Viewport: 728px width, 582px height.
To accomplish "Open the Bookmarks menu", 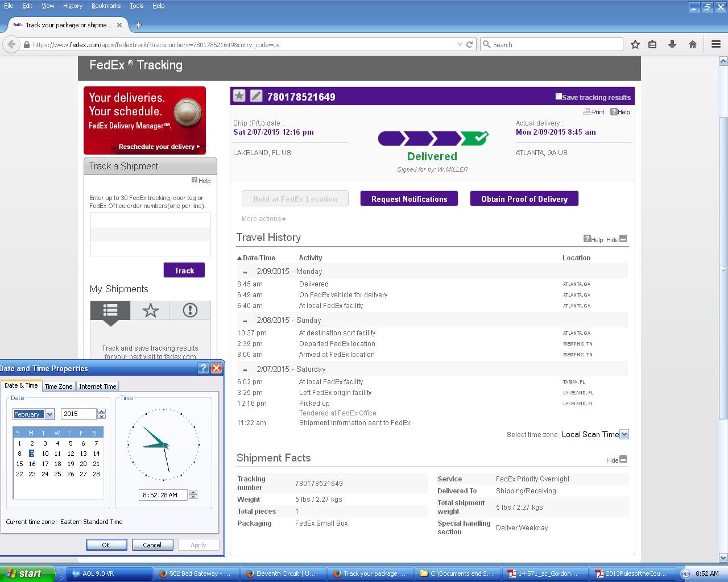I will (x=106, y=6).
